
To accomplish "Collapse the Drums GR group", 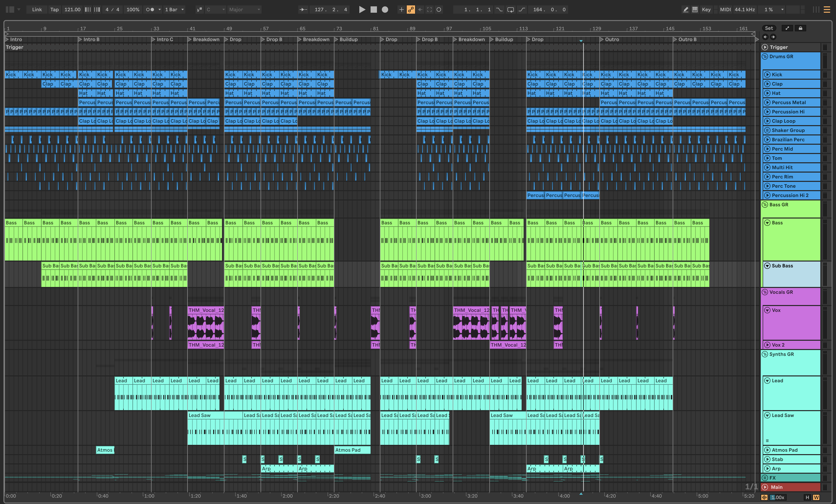I will click(765, 57).
